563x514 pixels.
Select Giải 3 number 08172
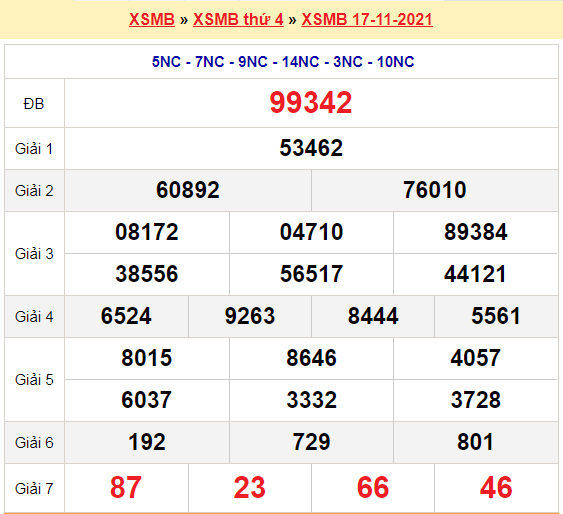[x=147, y=232]
